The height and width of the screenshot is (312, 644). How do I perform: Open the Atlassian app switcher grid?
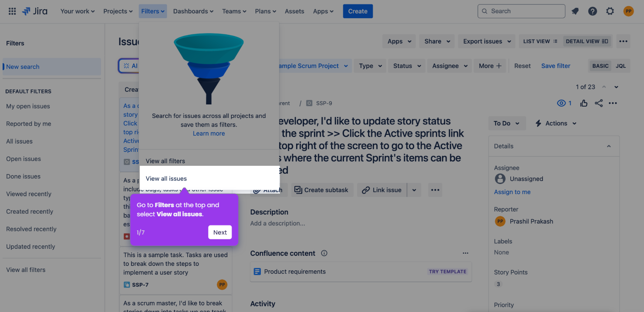coord(12,11)
